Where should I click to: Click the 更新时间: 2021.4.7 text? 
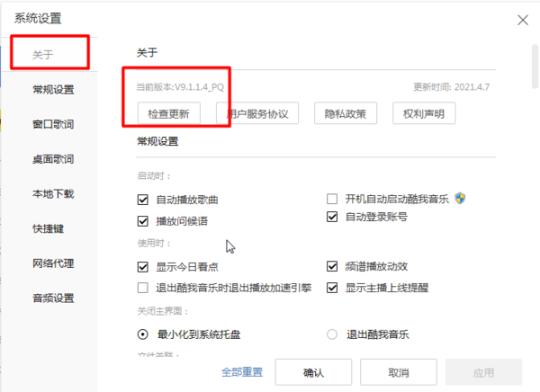point(451,87)
